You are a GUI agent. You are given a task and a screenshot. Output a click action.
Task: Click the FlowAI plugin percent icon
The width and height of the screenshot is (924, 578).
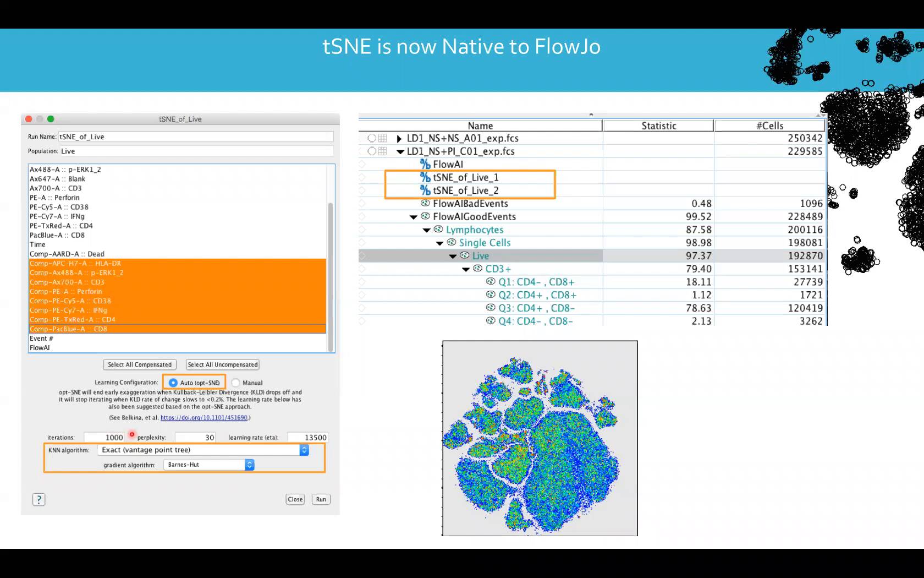pos(425,164)
